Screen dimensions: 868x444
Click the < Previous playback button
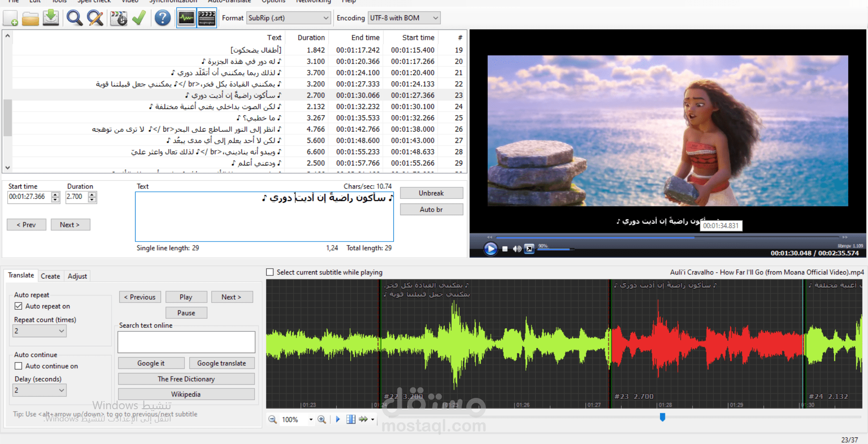140,297
